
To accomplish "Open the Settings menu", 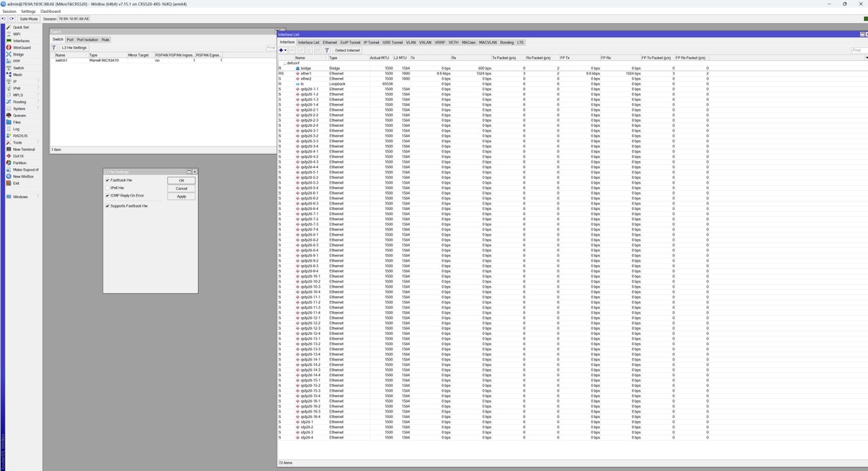I will [x=28, y=12].
